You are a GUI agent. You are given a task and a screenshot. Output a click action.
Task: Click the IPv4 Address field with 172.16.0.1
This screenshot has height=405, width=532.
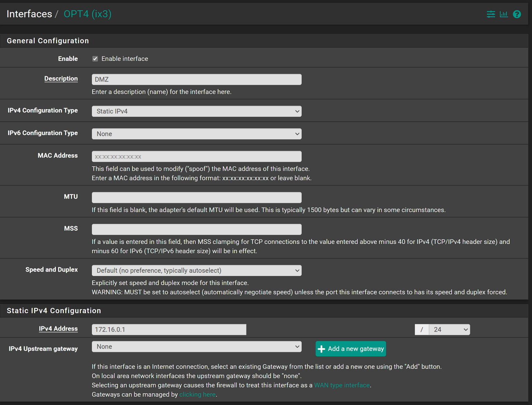169,329
